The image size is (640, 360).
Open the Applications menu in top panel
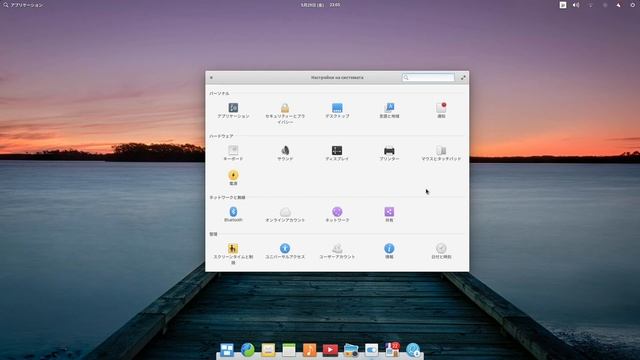pos(23,5)
